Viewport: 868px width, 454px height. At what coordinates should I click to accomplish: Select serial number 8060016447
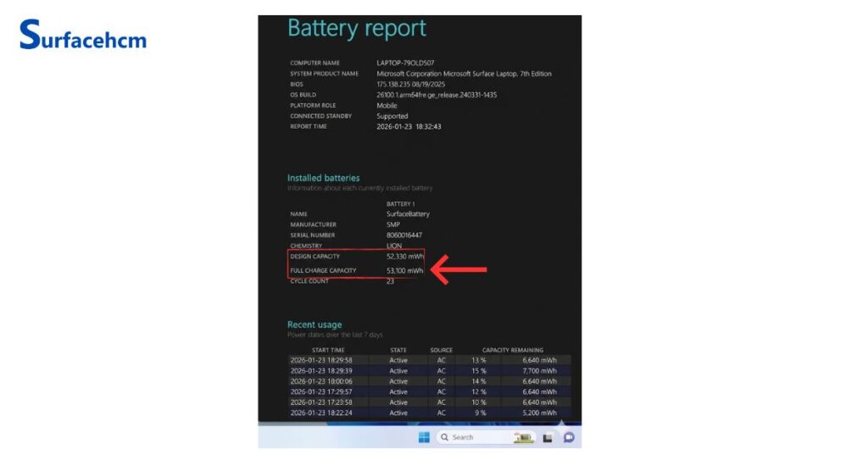(x=404, y=235)
